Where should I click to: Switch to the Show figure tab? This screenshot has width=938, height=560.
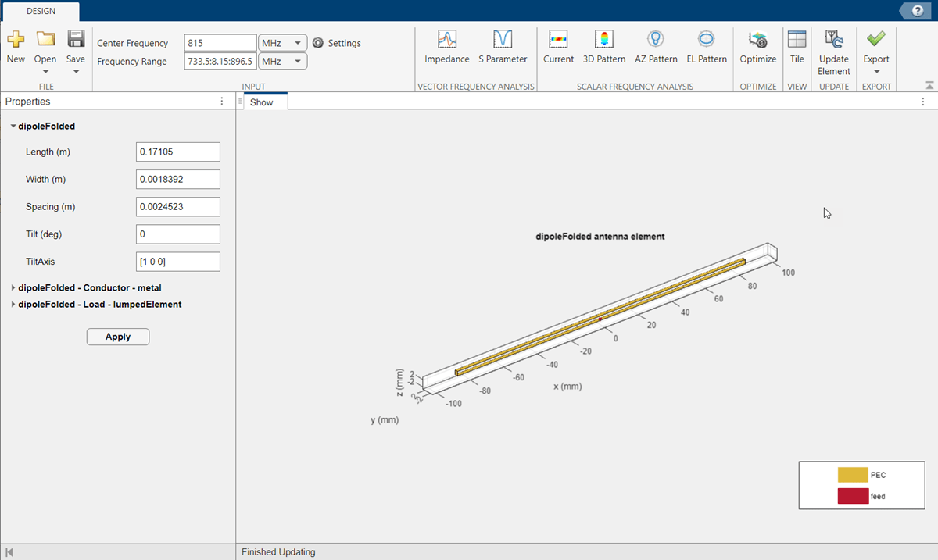pyautogui.click(x=262, y=102)
